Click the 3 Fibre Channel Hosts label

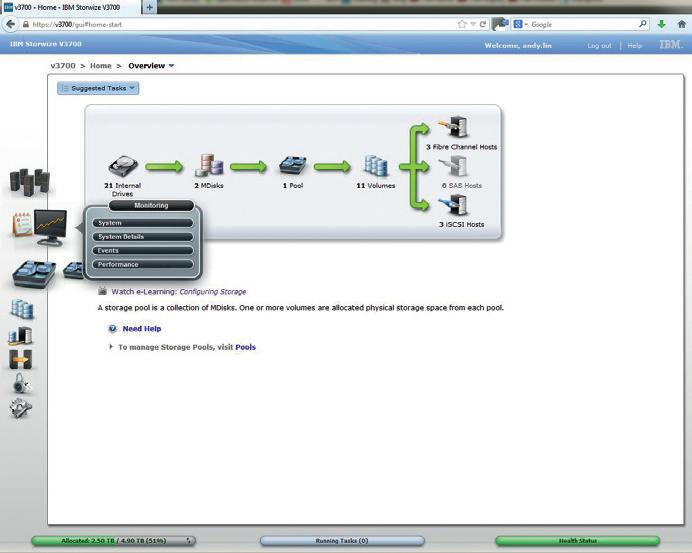click(x=461, y=147)
